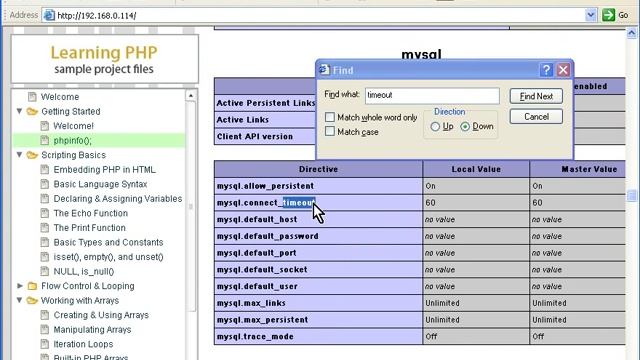Collapse the Scripting Basics folder
This screenshot has width=640, height=360.
pos(19,155)
